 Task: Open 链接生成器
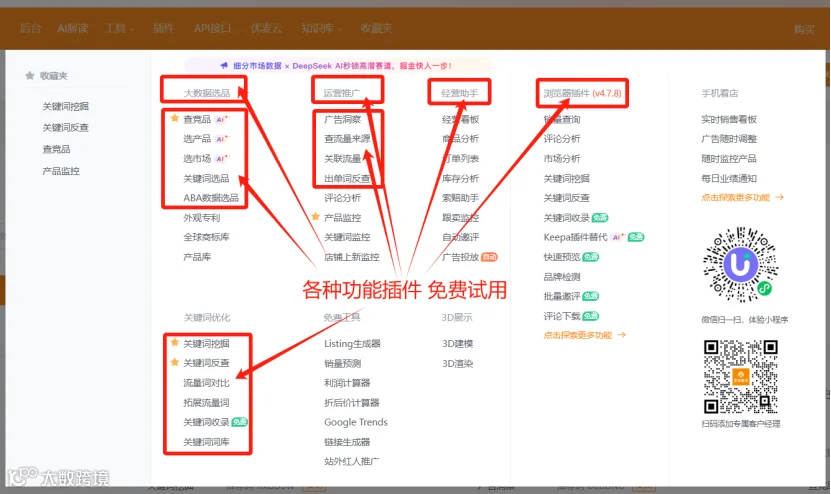347,442
